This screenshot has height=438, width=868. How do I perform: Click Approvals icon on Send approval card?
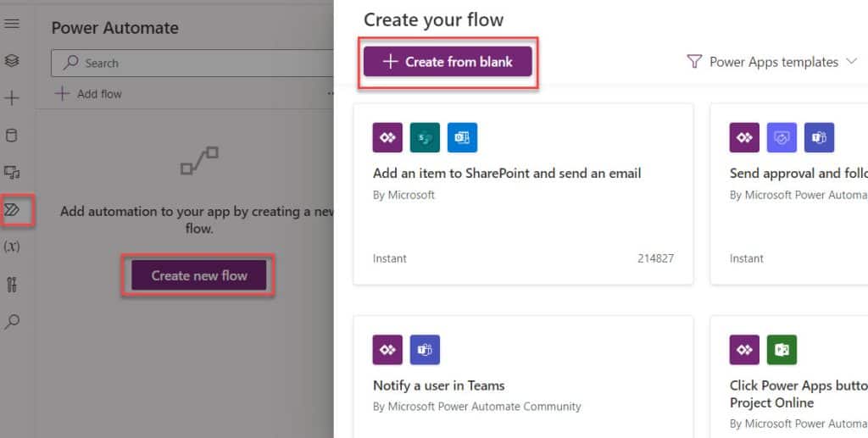(782, 138)
